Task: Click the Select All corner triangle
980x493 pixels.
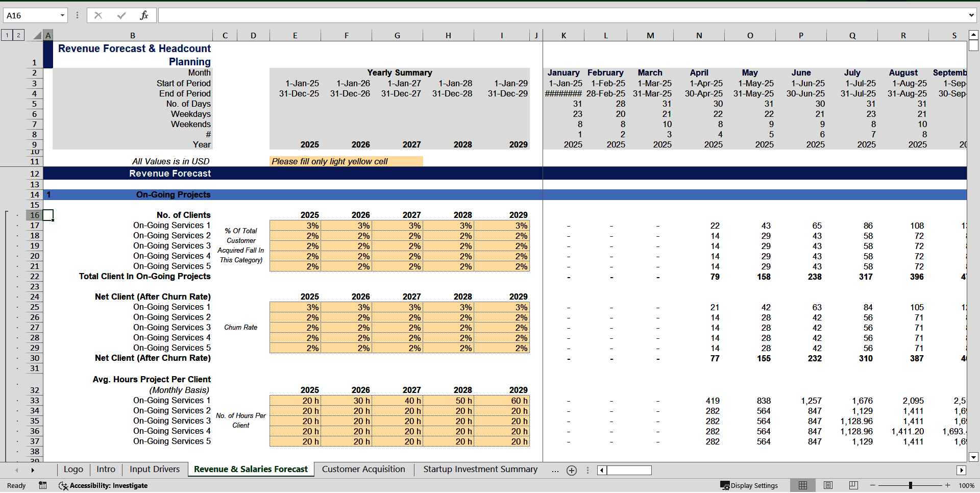Action: click(x=37, y=35)
